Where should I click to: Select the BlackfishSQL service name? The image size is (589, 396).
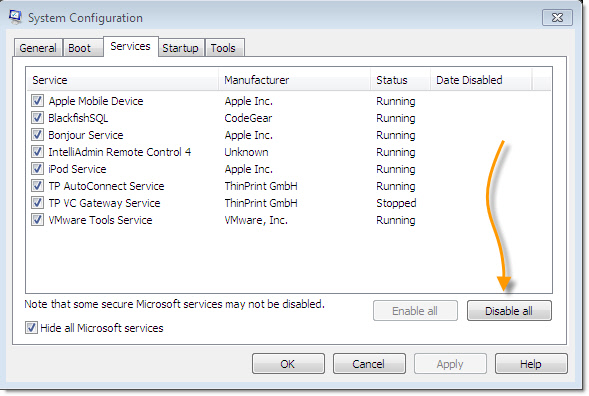point(78,118)
